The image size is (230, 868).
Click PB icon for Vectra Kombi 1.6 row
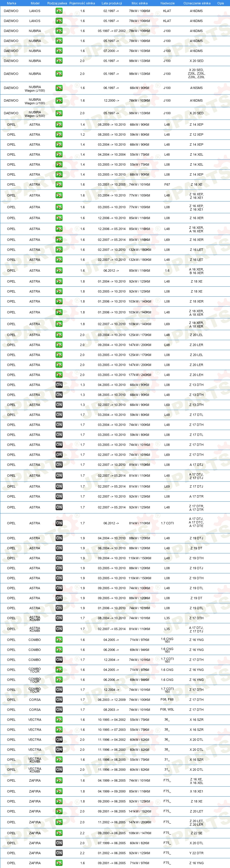point(59,760)
